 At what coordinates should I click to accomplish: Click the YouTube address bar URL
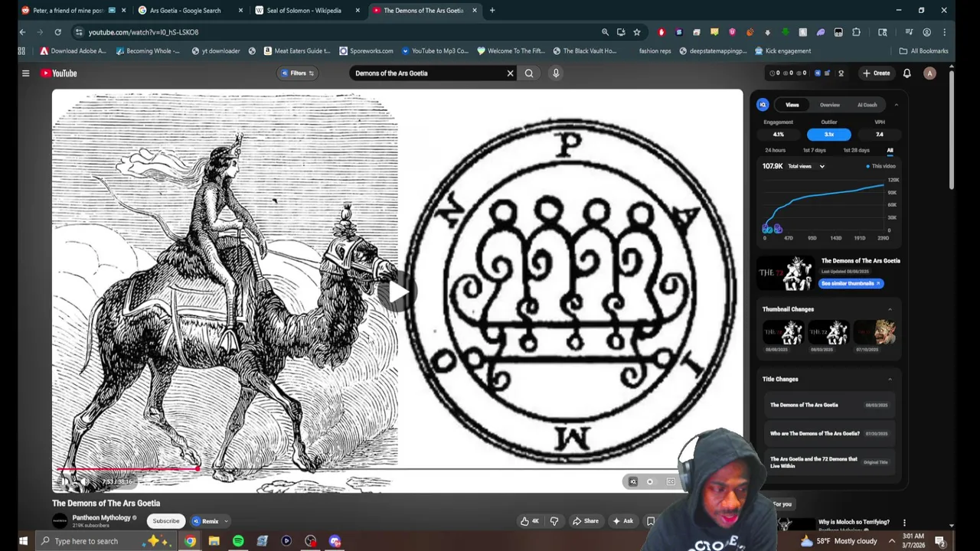(x=143, y=32)
